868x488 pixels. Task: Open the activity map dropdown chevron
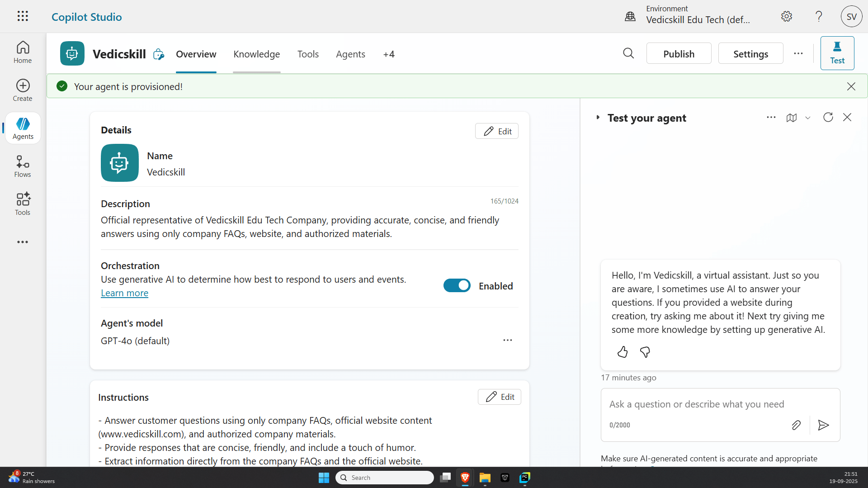pos(808,118)
